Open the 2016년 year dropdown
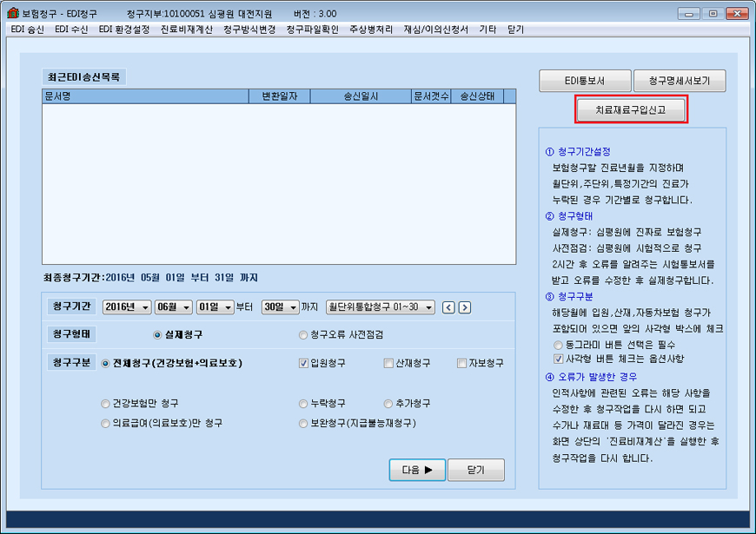Viewport: 756px width, 534px height. (126, 307)
